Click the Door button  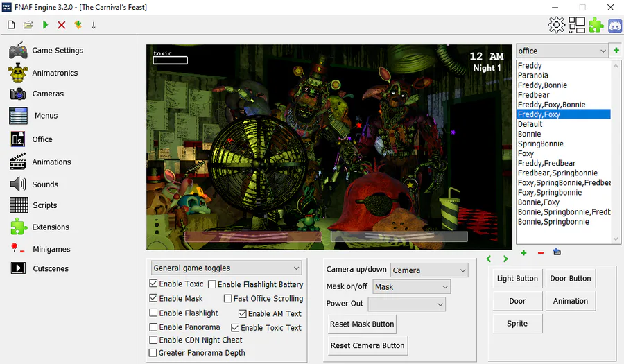tap(517, 301)
